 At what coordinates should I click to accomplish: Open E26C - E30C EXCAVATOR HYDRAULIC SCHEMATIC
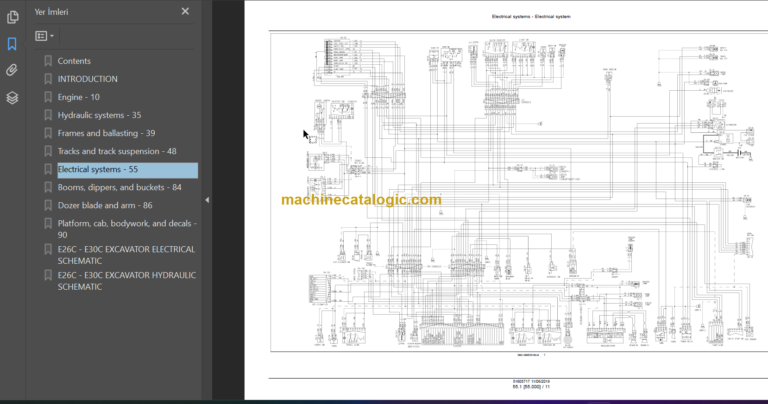pos(127,281)
